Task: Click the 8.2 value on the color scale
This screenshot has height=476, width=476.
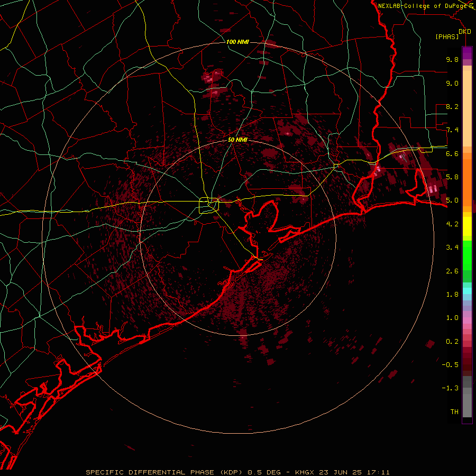Action: pos(452,106)
